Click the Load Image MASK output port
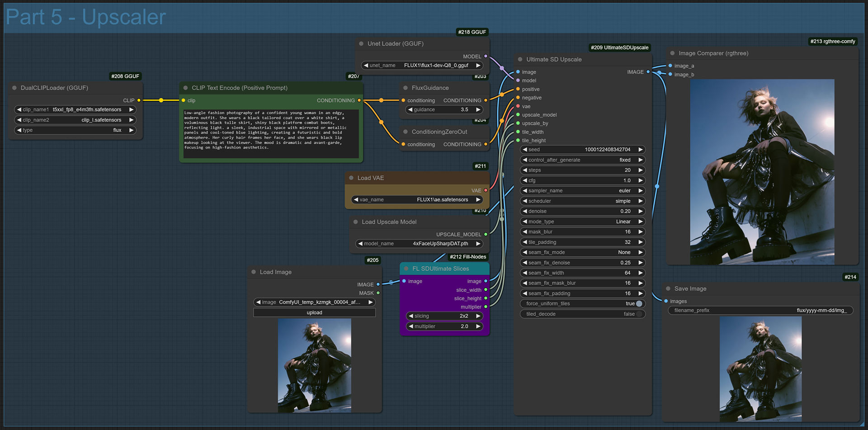Viewport: 868px width, 430px height. coord(378,293)
